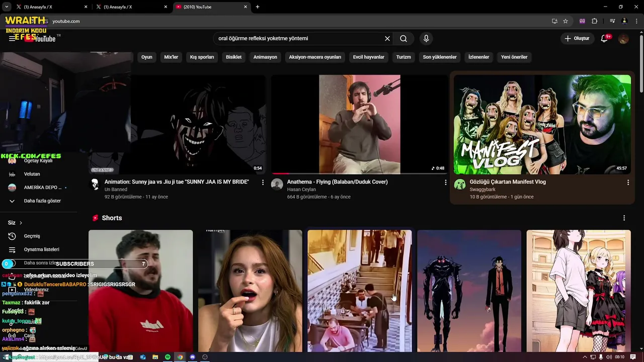Image resolution: width=644 pixels, height=362 pixels.
Task: Select the Animasyon filter chip
Action: coord(265,57)
